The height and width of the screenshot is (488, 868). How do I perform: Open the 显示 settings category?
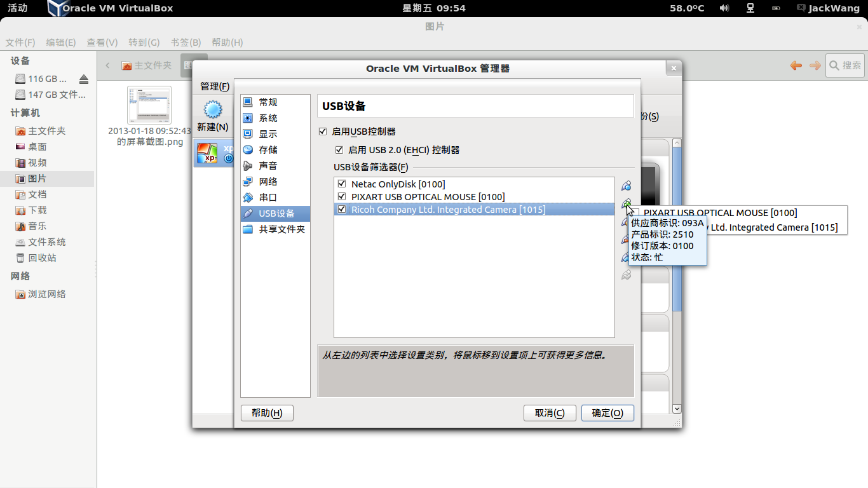(x=275, y=134)
